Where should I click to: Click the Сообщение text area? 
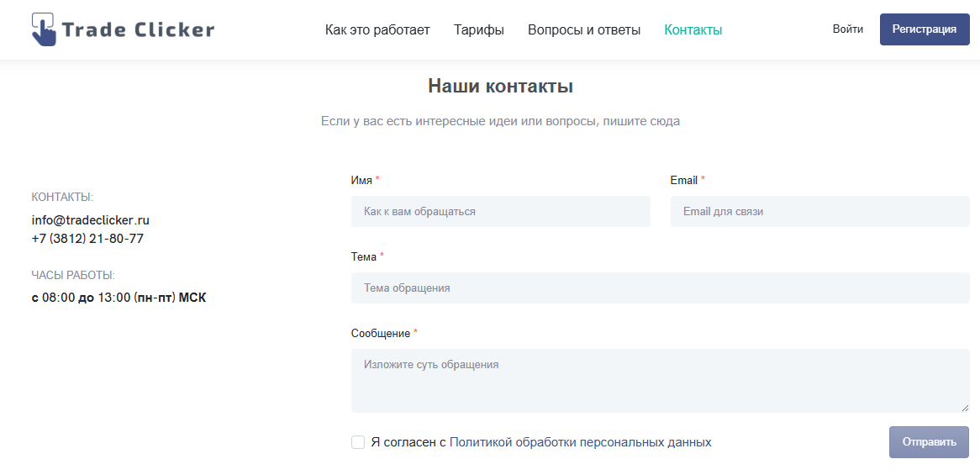click(660, 381)
